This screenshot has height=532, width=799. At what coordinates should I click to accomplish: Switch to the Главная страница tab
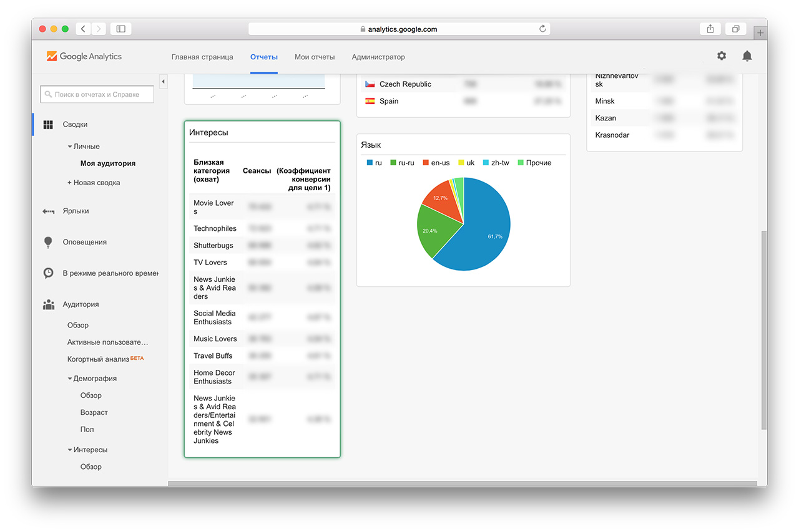pyautogui.click(x=202, y=57)
